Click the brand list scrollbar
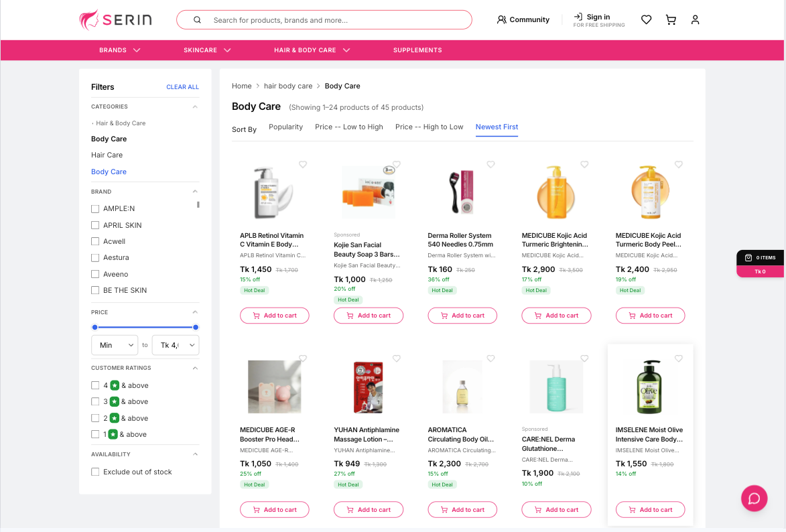The height and width of the screenshot is (532, 786). (198, 204)
